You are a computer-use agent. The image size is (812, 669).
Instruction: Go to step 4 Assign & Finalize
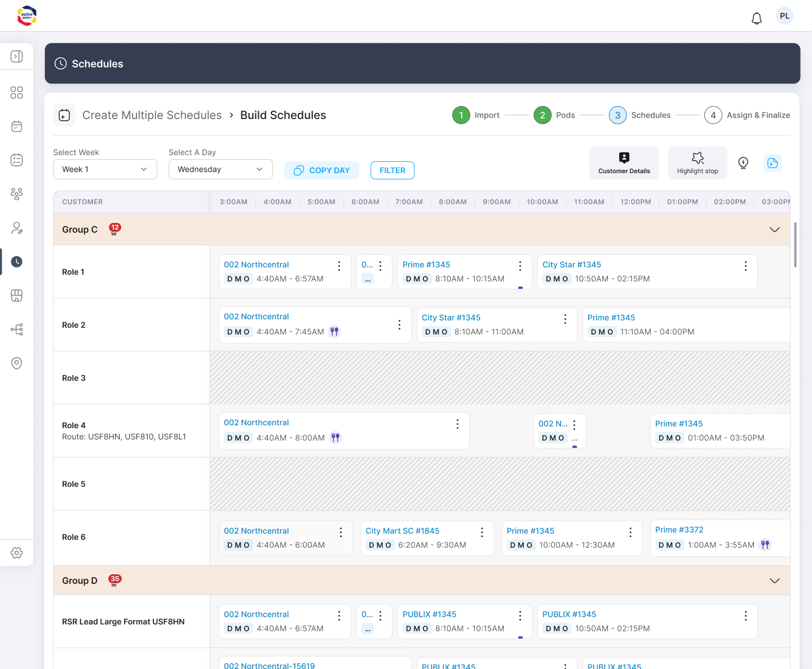coord(747,115)
